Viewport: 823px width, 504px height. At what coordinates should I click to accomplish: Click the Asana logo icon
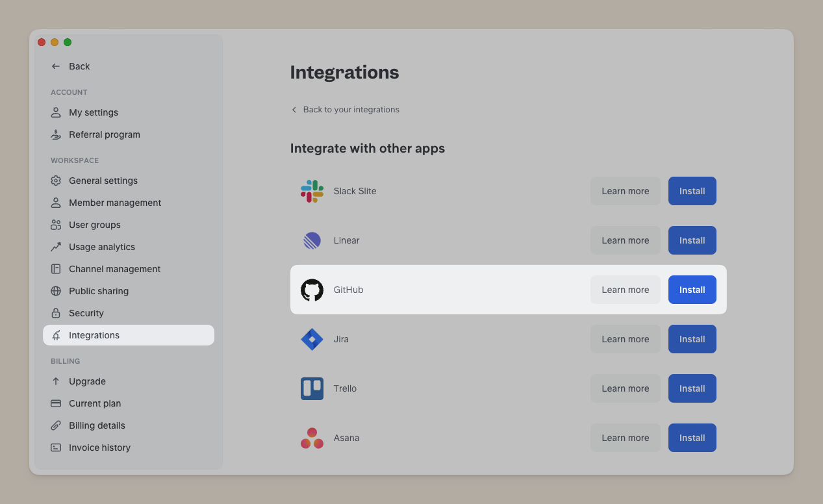click(312, 438)
